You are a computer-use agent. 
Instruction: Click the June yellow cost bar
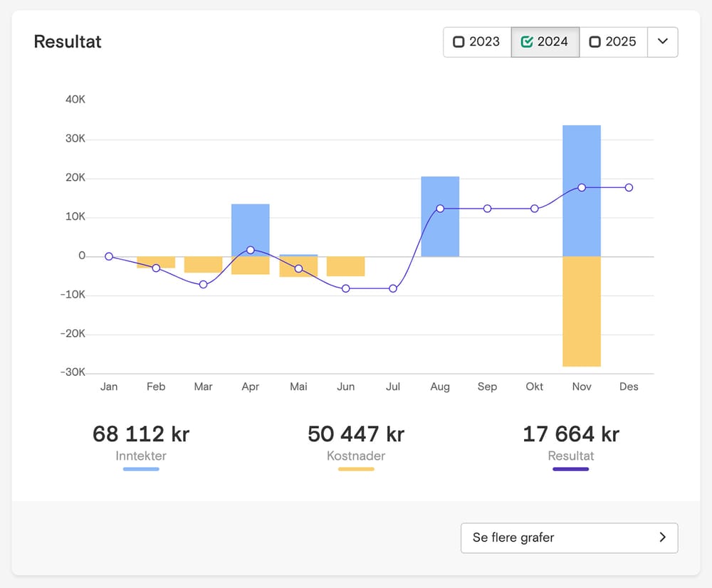click(x=345, y=266)
